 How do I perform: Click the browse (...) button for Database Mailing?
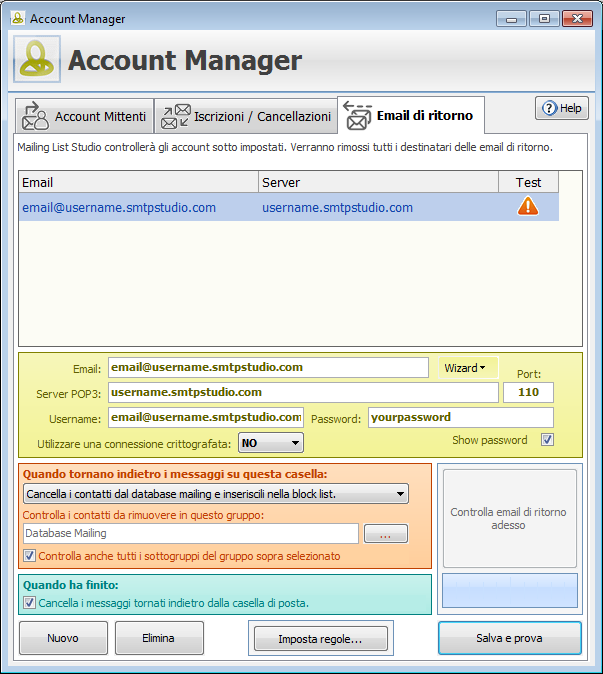[385, 535]
